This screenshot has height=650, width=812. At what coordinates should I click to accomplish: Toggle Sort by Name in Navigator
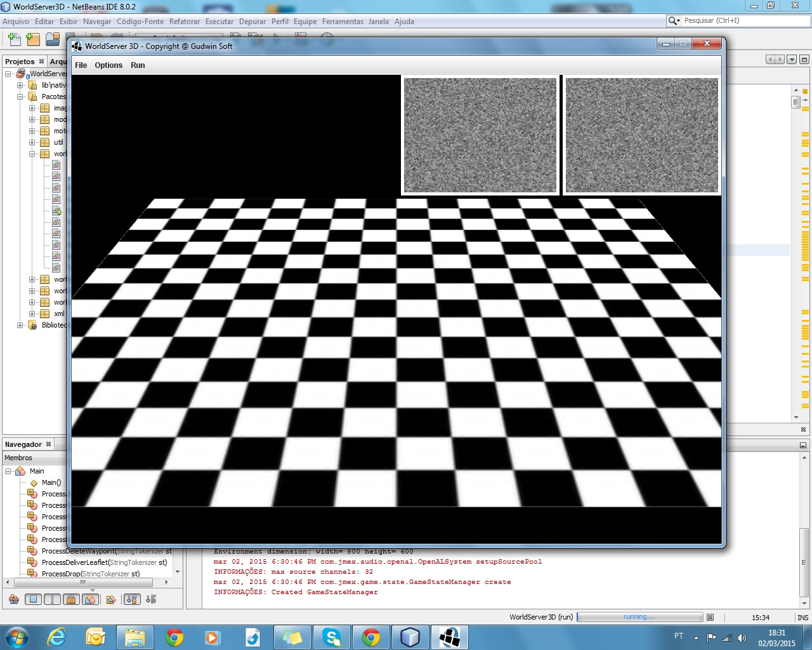(x=132, y=599)
